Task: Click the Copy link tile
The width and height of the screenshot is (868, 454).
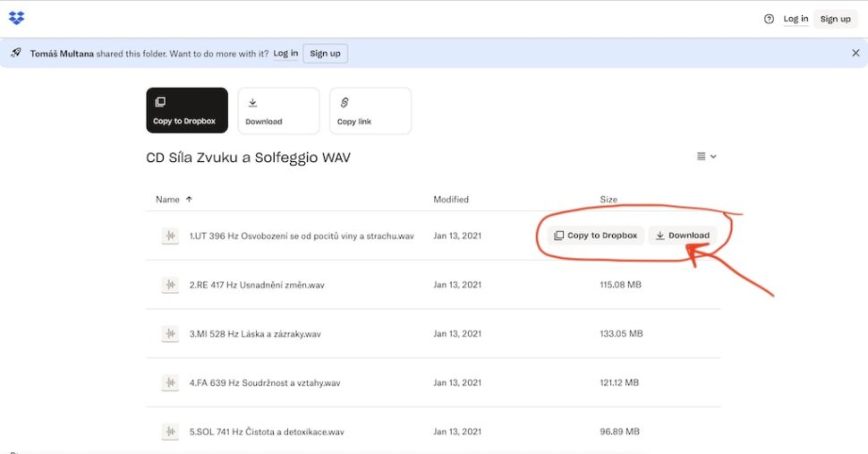Action: (370, 111)
